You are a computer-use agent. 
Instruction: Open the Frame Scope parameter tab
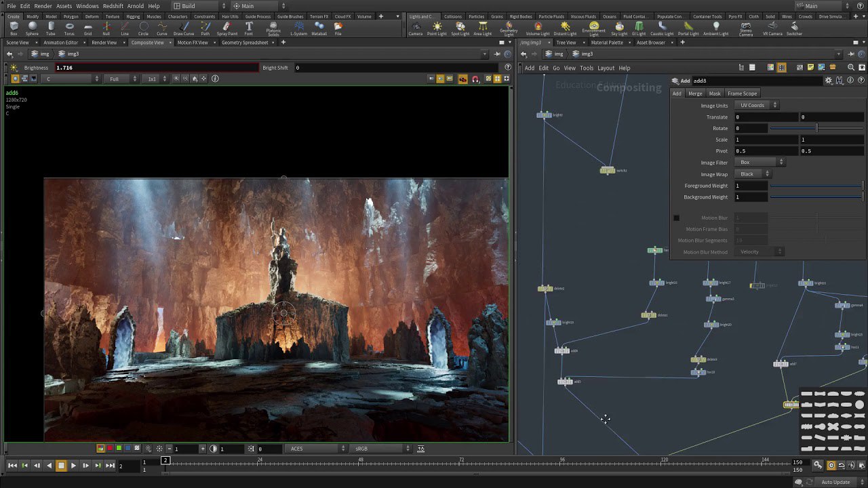pos(743,94)
